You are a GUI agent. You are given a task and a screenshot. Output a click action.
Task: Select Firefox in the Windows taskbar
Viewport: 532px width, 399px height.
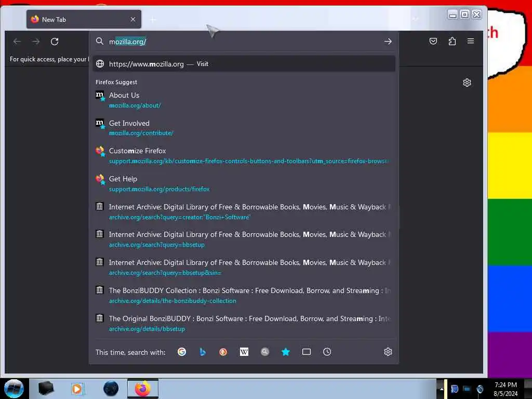point(143,389)
